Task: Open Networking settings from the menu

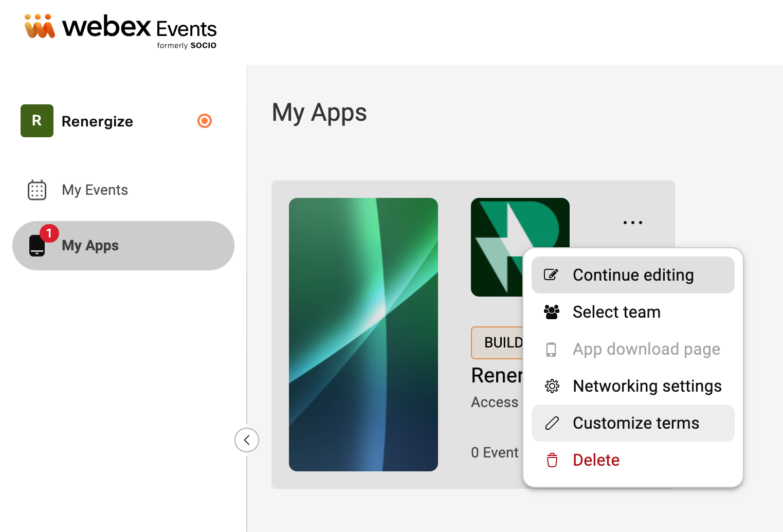Action: [633, 386]
